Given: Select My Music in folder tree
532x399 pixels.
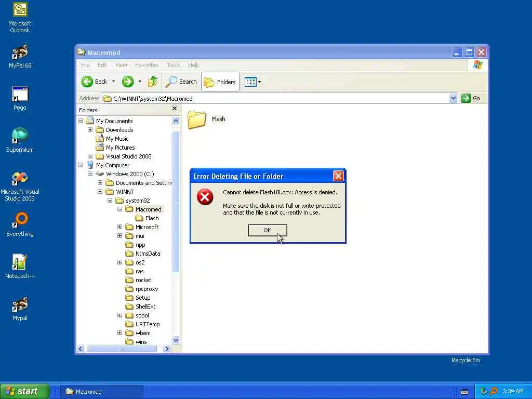Looking at the screenshot, I should tap(112, 138).
